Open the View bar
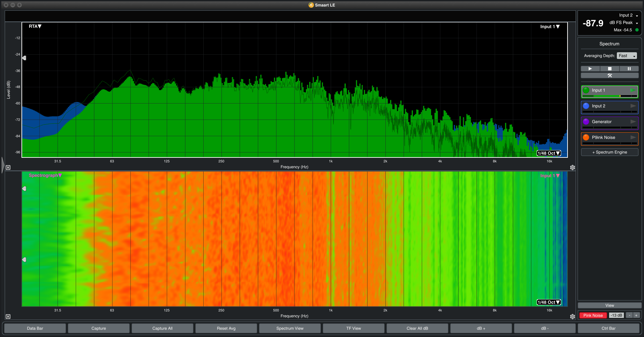 coord(609,306)
